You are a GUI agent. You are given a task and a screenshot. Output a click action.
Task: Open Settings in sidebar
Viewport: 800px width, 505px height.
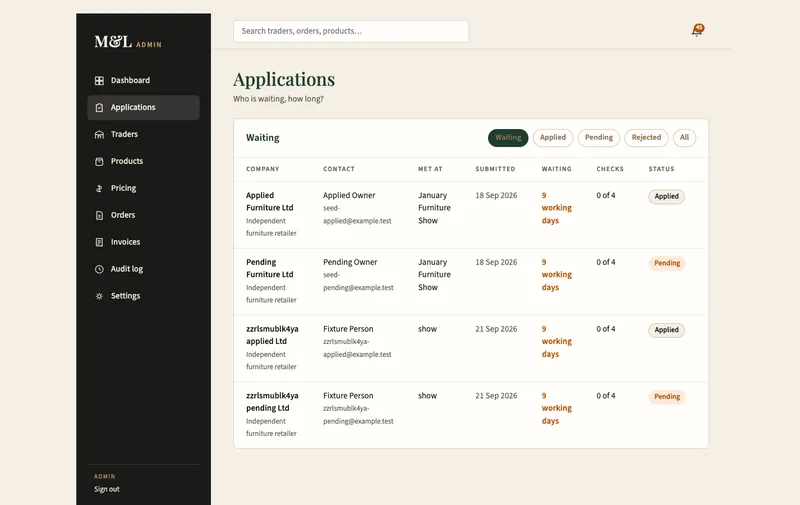tap(143, 296)
